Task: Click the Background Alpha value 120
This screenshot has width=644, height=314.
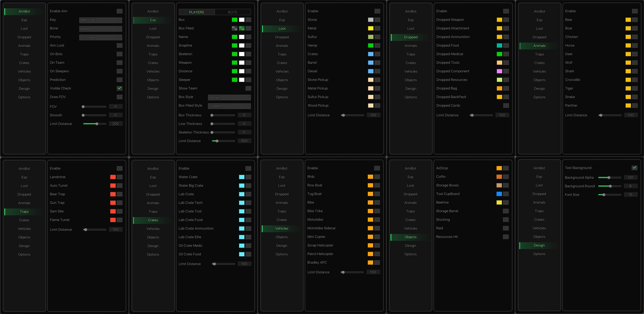Action: pos(631,177)
